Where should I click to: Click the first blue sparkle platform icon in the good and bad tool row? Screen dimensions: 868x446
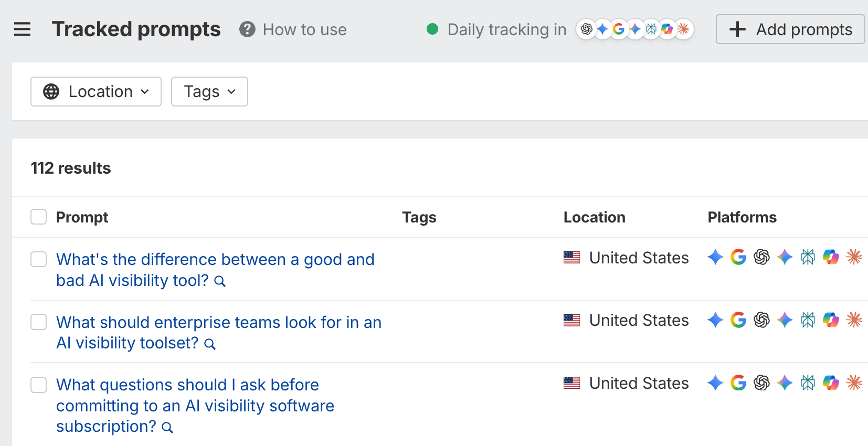(715, 257)
